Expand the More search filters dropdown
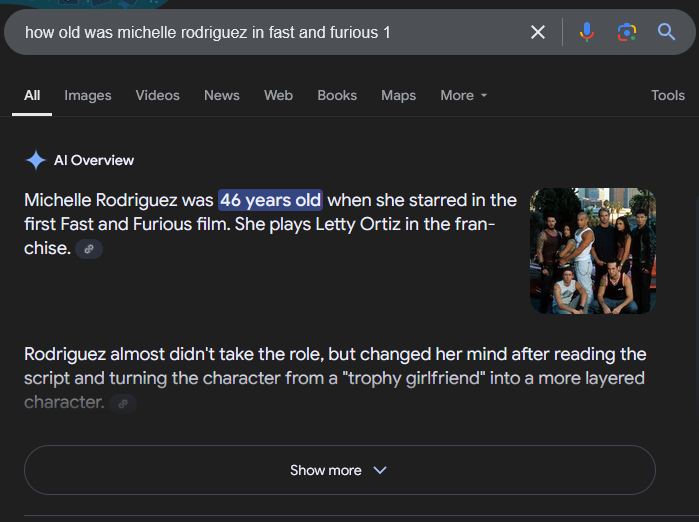The height and width of the screenshot is (522, 699). click(x=464, y=95)
